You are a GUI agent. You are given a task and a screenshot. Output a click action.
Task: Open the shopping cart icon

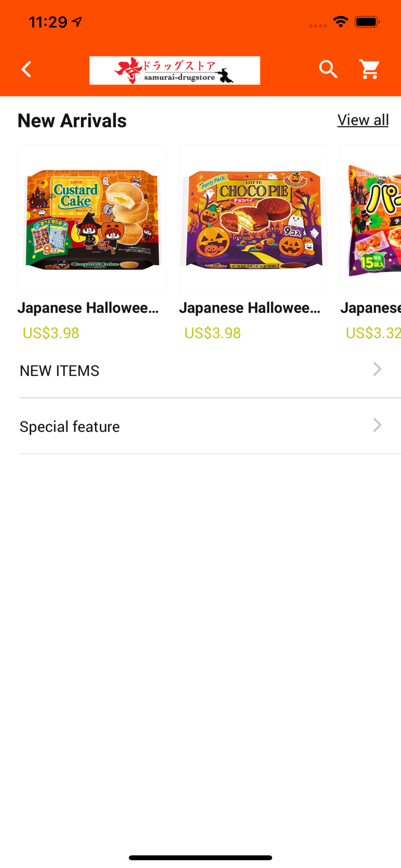click(369, 69)
